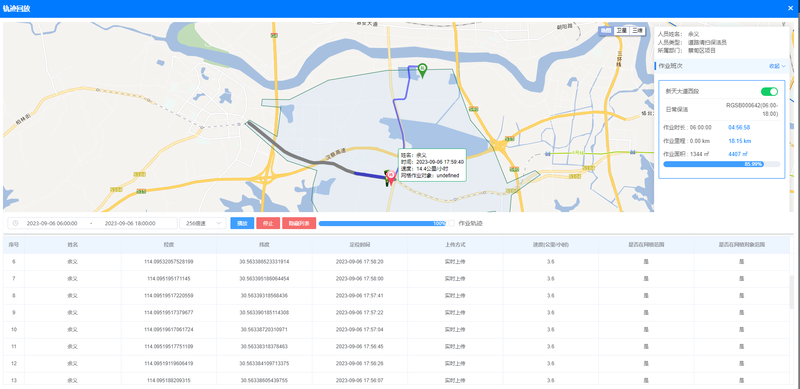
Task: Click the 85.99% work progress bar
Action: (721, 164)
